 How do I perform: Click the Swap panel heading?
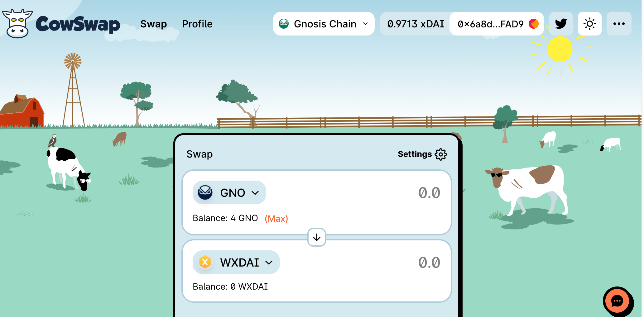199,154
